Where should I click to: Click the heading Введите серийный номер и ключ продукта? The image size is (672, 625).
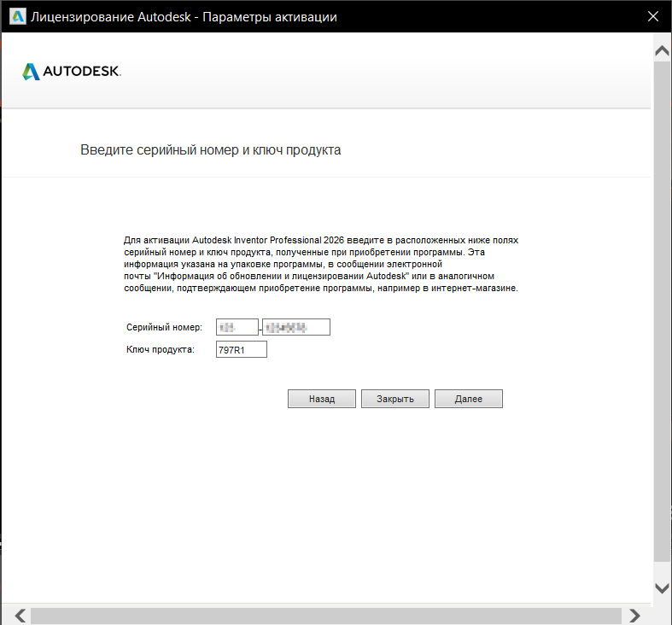[x=211, y=150]
